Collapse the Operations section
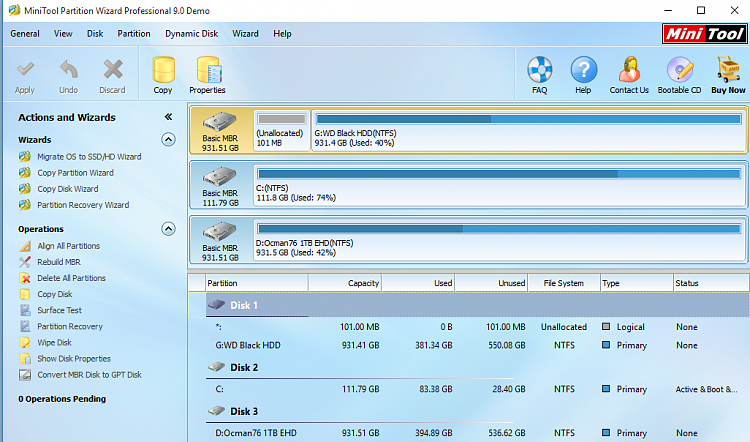The height and width of the screenshot is (442, 750). point(168,229)
